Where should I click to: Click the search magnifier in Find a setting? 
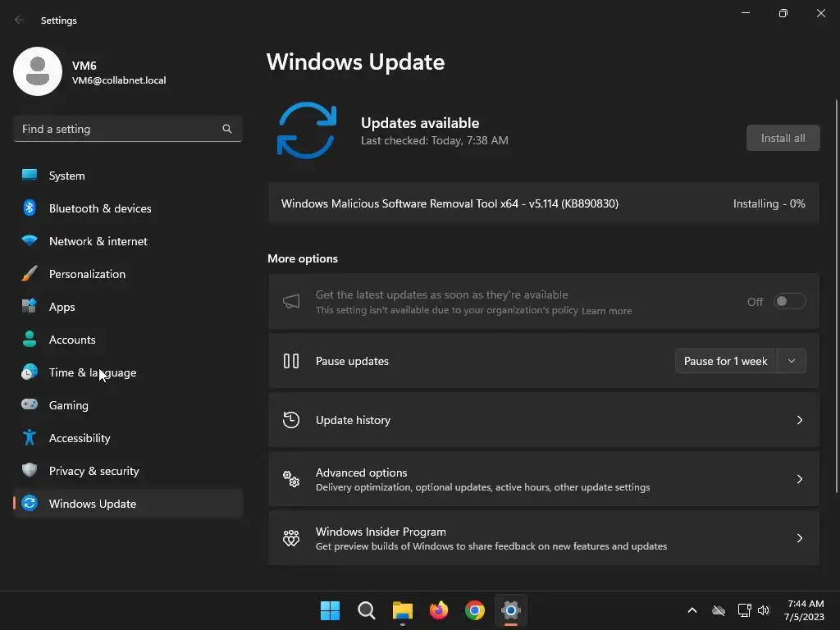pos(227,129)
